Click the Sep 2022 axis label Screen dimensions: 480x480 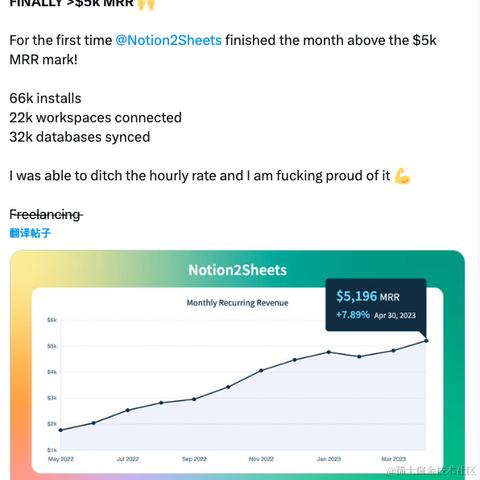click(194, 459)
